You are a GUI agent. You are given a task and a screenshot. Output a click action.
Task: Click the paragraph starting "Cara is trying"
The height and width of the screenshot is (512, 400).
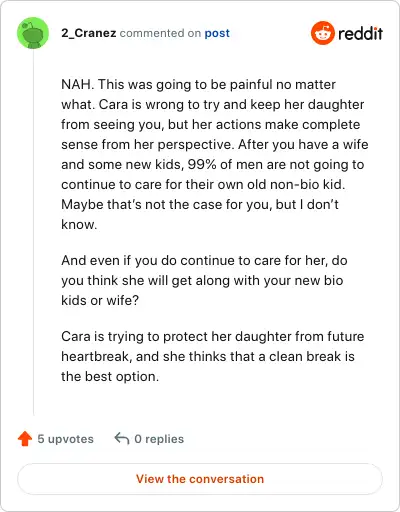pyautogui.click(x=213, y=356)
